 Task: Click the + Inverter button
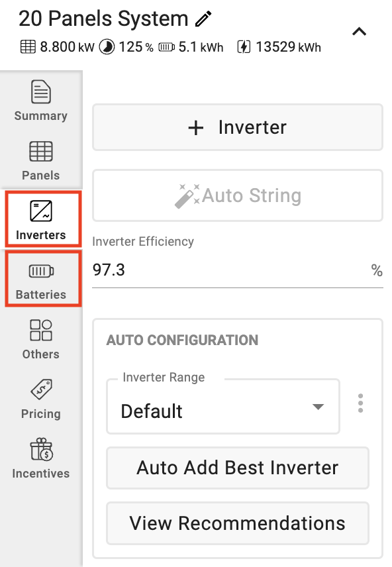pyautogui.click(x=238, y=127)
